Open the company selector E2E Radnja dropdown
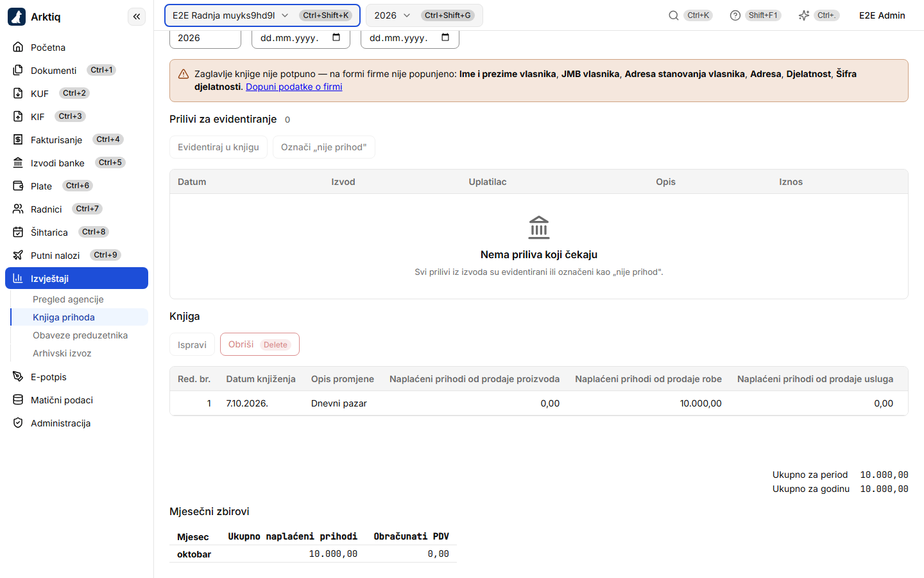This screenshot has width=924, height=578. tap(262, 15)
